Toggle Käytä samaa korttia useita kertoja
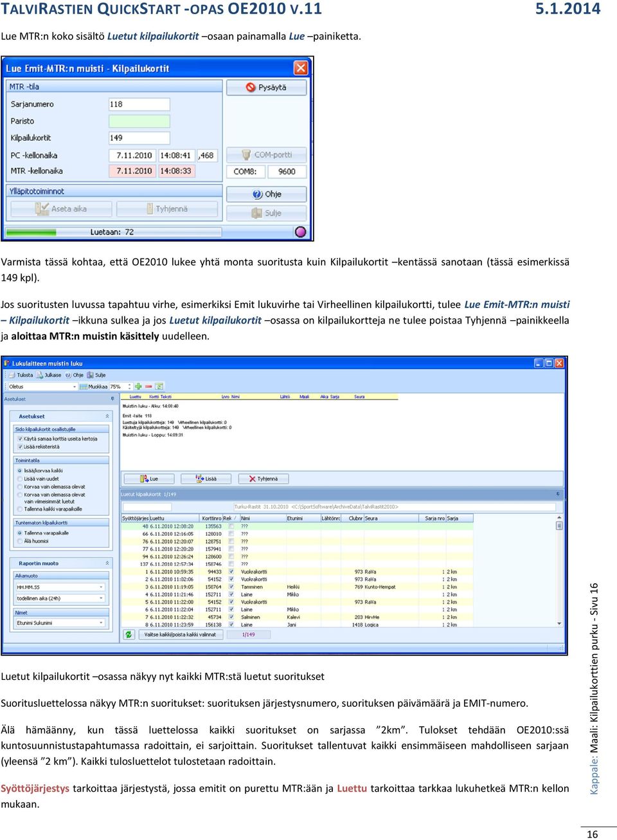The height and width of the screenshot is (840, 617). pyautogui.click(x=20, y=439)
